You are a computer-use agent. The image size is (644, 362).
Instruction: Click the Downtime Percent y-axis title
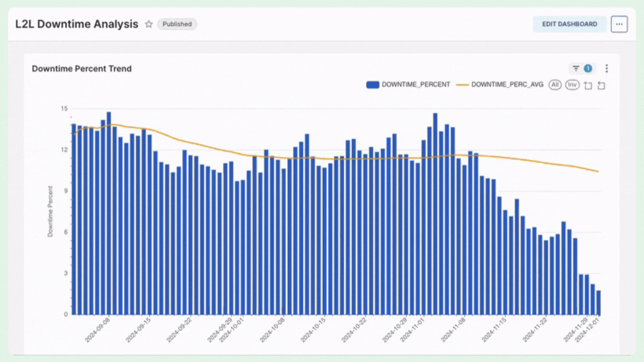point(50,211)
